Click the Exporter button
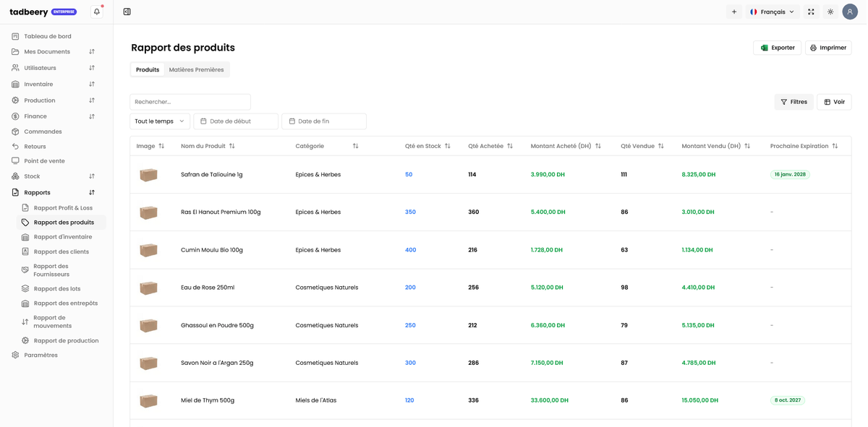This screenshot has height=427, width=868. pos(777,48)
